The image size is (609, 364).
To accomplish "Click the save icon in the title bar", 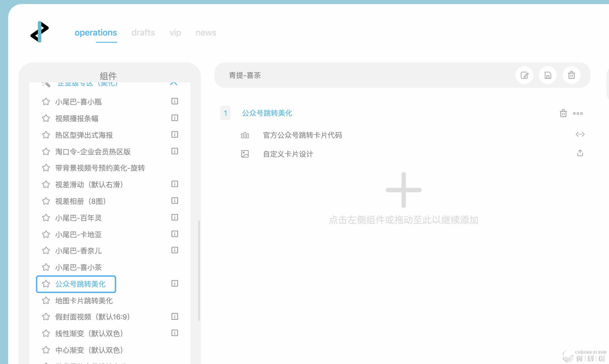I will pos(548,75).
